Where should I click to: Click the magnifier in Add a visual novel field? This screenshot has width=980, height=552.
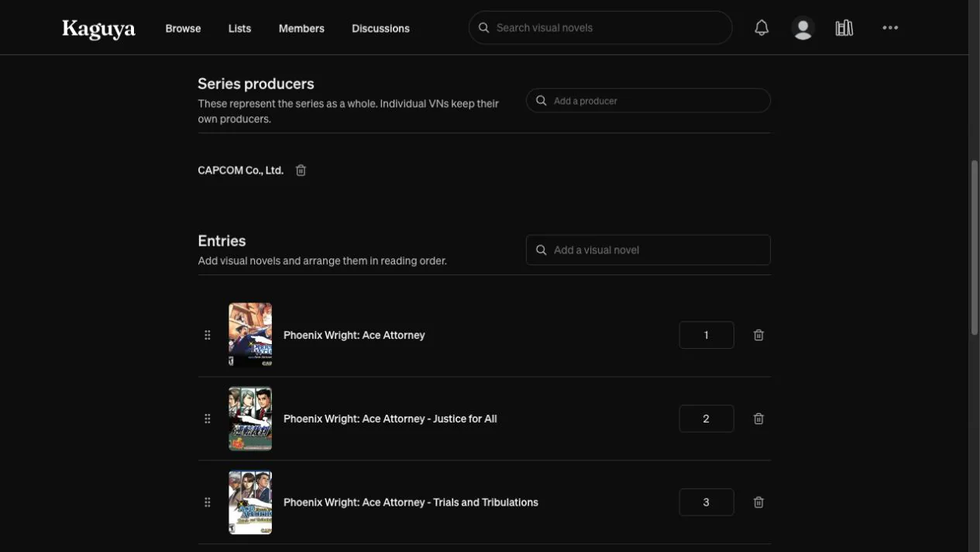[x=542, y=250]
